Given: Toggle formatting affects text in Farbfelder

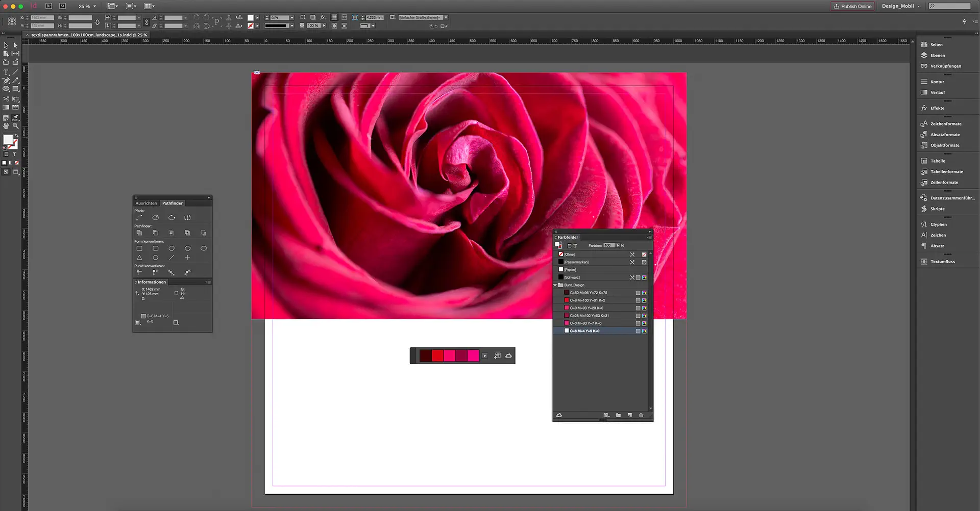Looking at the screenshot, I should (575, 246).
